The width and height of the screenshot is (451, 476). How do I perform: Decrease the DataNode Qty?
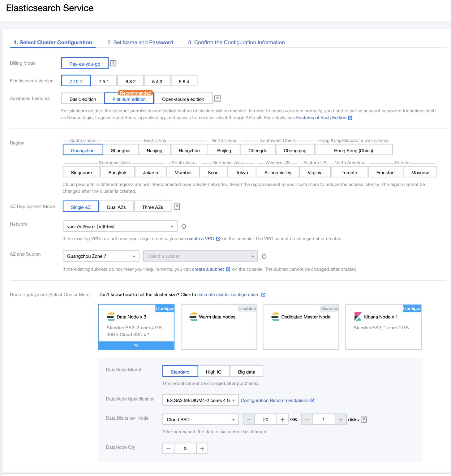pyautogui.click(x=168, y=448)
